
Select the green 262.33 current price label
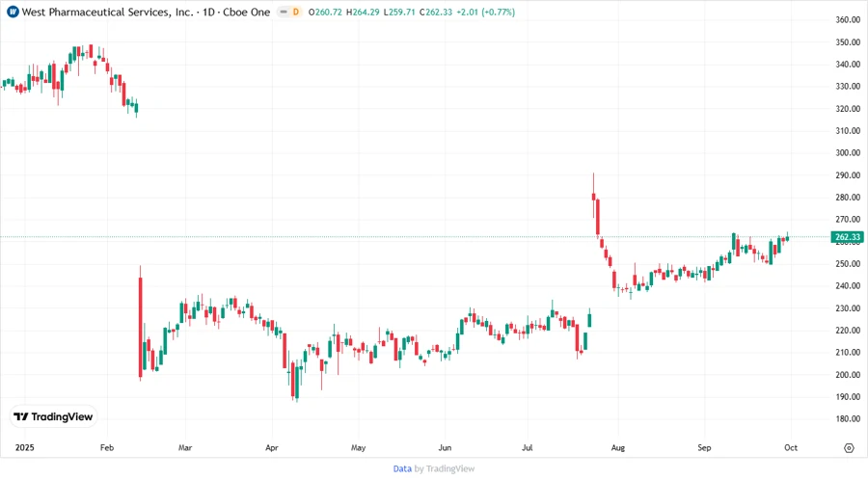tap(849, 237)
